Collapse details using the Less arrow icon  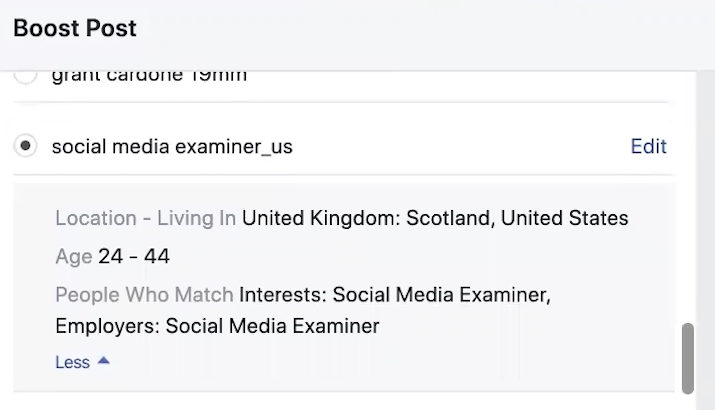click(x=103, y=361)
